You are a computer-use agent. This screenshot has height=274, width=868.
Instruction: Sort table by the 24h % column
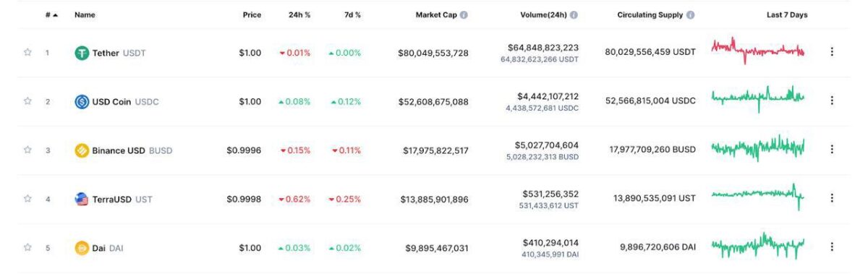(x=299, y=14)
